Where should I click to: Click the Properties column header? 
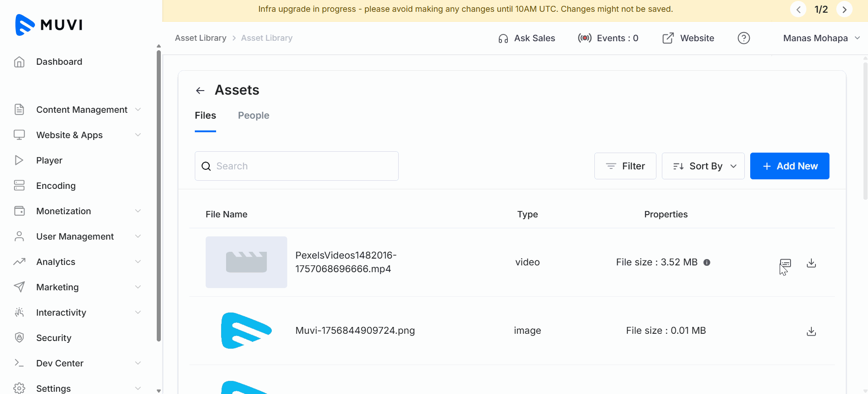point(666,214)
